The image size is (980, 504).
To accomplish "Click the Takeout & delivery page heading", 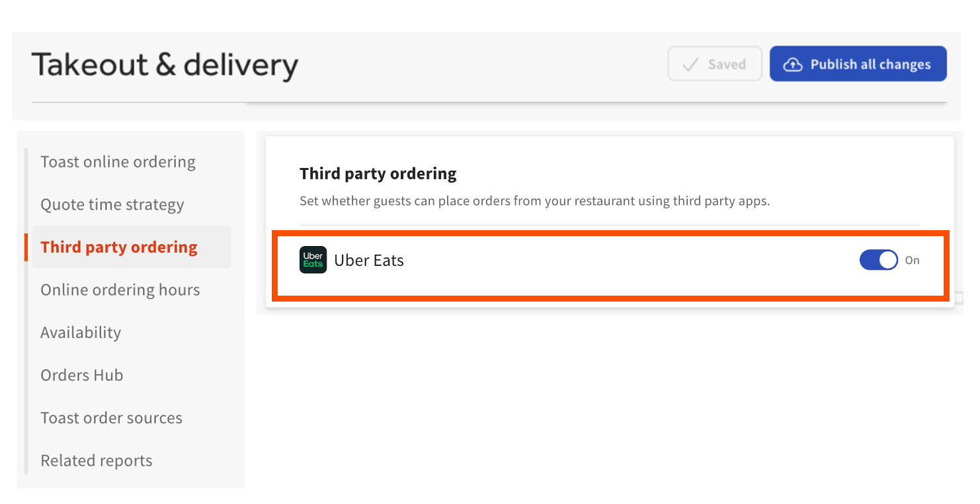I will pyautogui.click(x=165, y=64).
